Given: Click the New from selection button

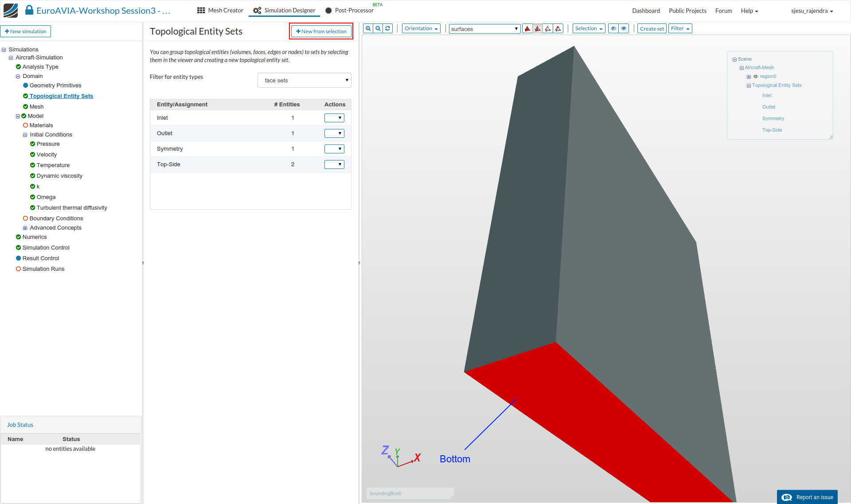Looking at the screenshot, I should click(x=321, y=31).
